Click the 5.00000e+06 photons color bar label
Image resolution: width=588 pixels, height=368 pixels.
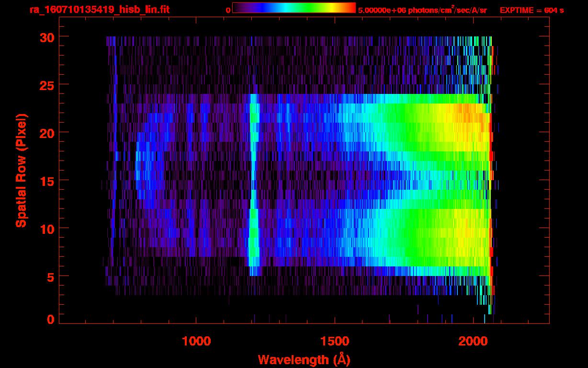(422, 10)
